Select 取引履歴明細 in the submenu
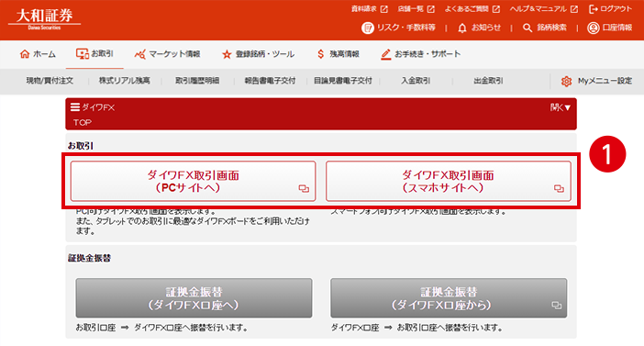This screenshot has width=644, height=346. [197, 81]
